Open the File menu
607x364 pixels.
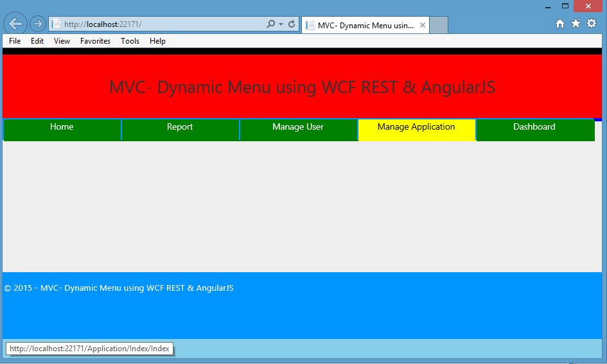pyautogui.click(x=15, y=41)
